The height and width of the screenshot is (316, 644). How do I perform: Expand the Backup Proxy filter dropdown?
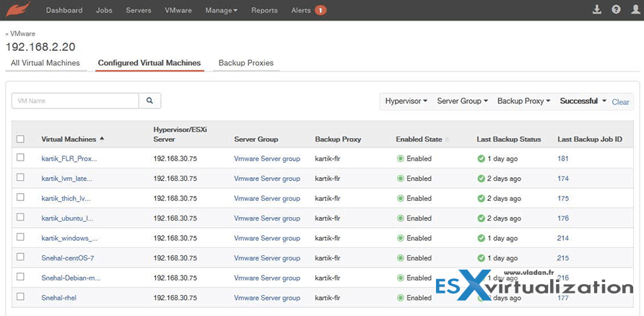pos(523,101)
